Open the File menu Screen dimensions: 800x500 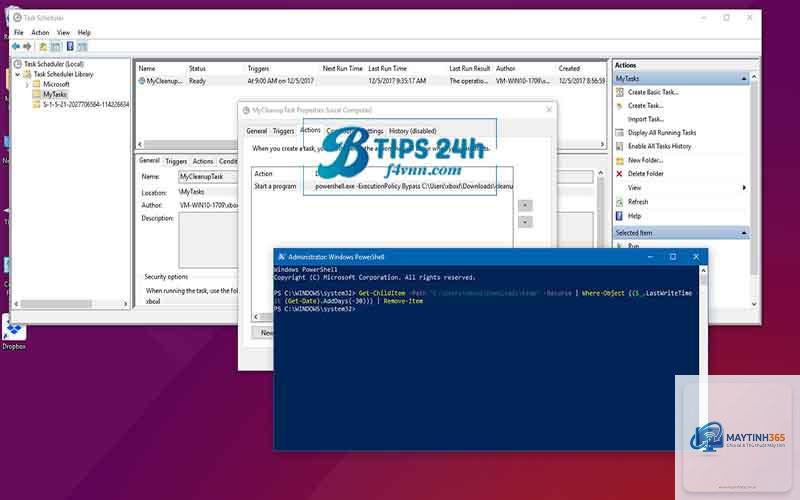[x=18, y=33]
